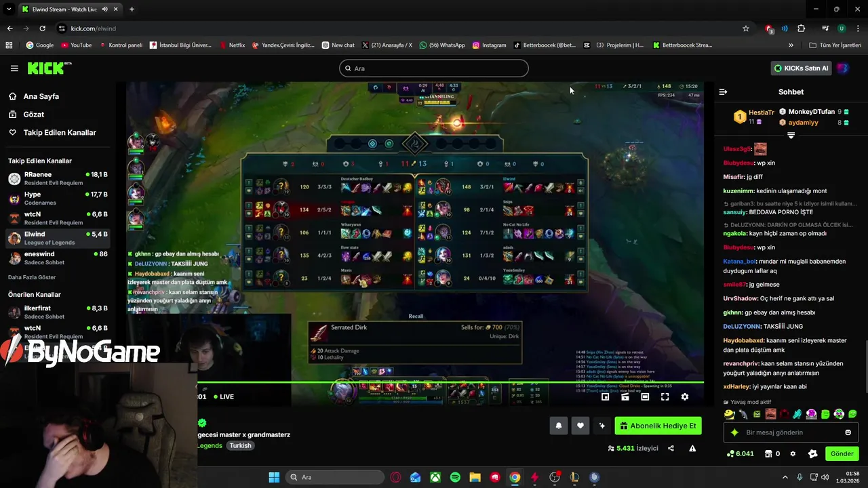Show hidden system tray icons
The image size is (868, 488).
tap(785, 477)
